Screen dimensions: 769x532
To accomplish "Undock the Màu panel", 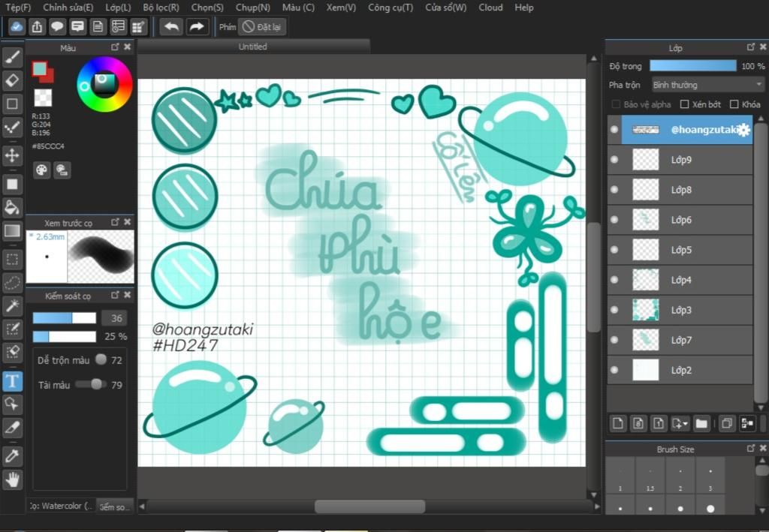I will tap(115, 47).
